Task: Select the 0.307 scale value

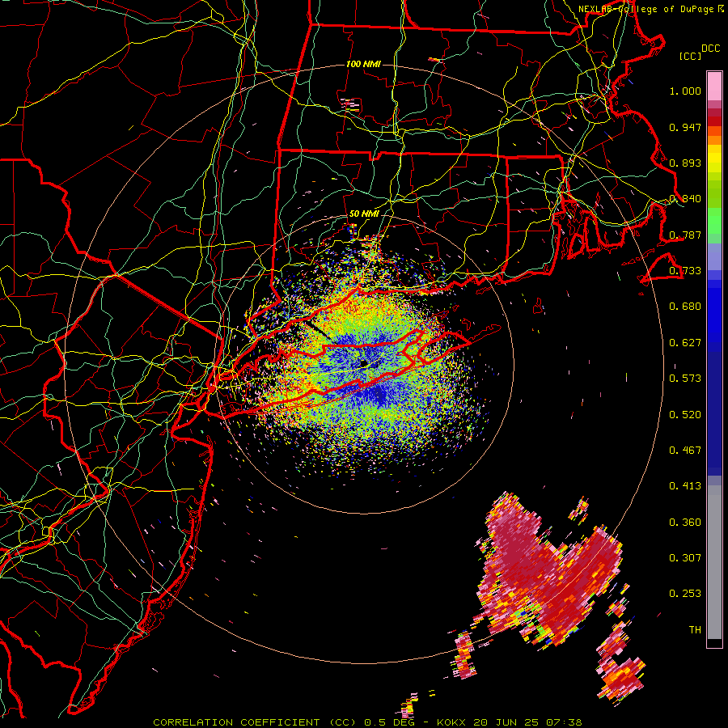Action: pos(685,558)
